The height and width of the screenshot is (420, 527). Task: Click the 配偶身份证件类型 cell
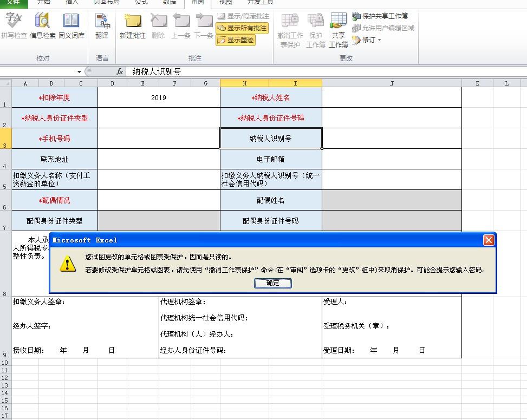pyautogui.click(x=55, y=221)
